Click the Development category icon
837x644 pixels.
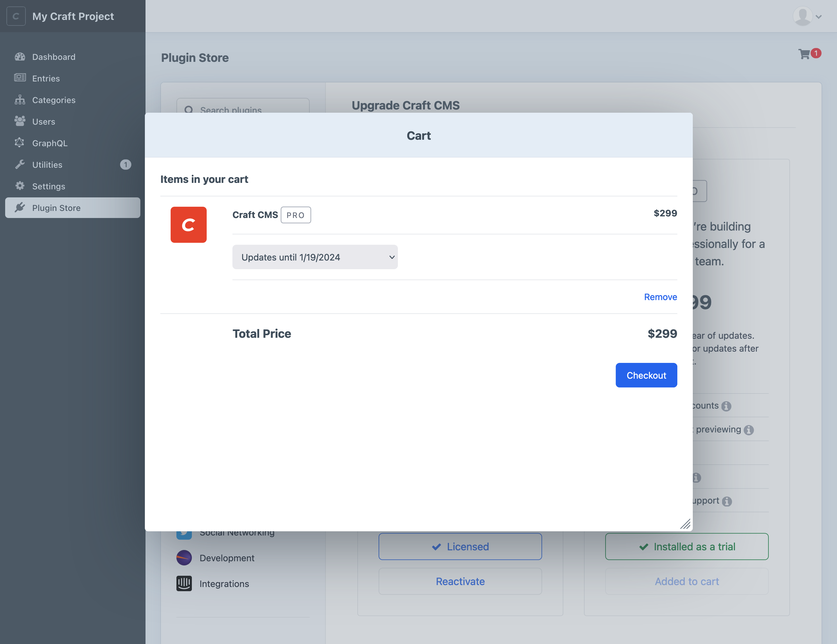[184, 558]
